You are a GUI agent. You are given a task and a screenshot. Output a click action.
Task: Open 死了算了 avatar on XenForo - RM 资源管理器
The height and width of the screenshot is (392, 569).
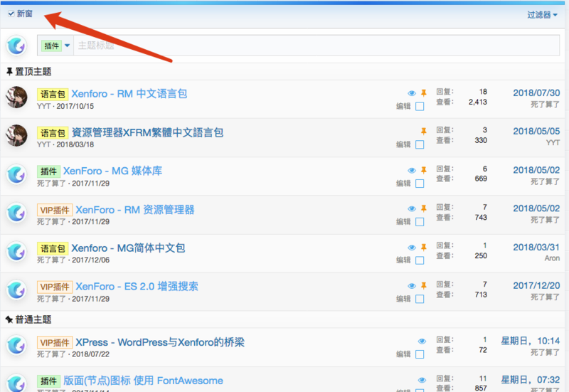(16, 213)
